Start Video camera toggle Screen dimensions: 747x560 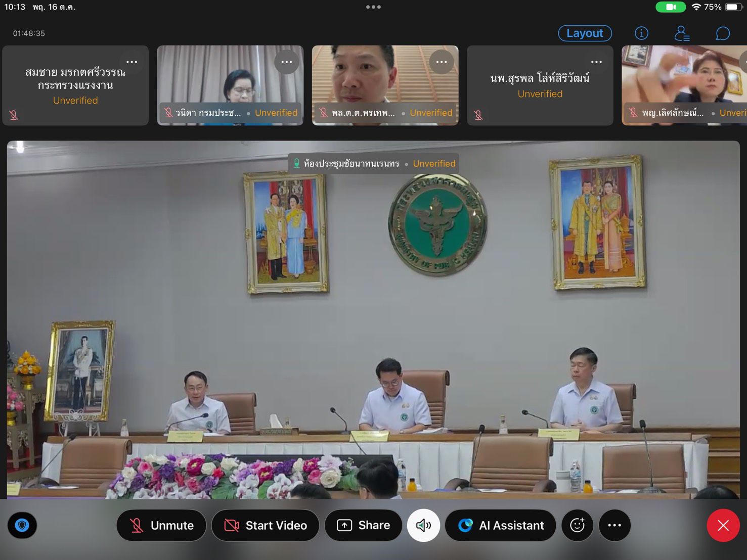click(x=266, y=525)
